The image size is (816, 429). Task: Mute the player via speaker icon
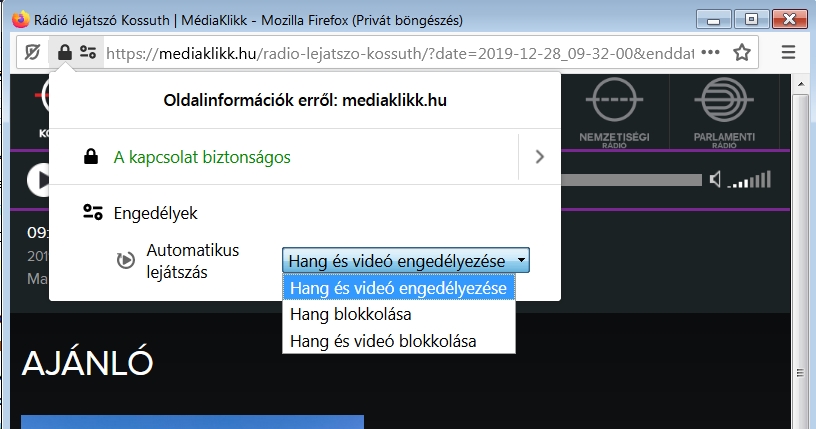tap(716, 180)
